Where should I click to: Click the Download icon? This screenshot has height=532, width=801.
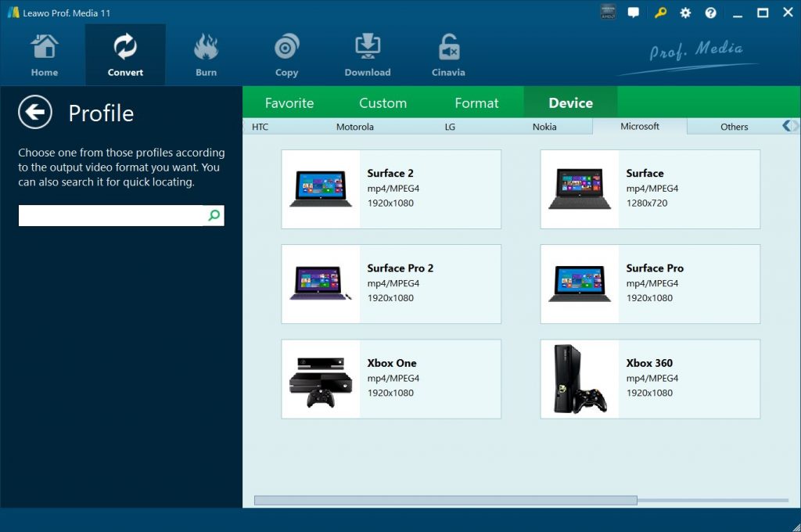pyautogui.click(x=367, y=47)
